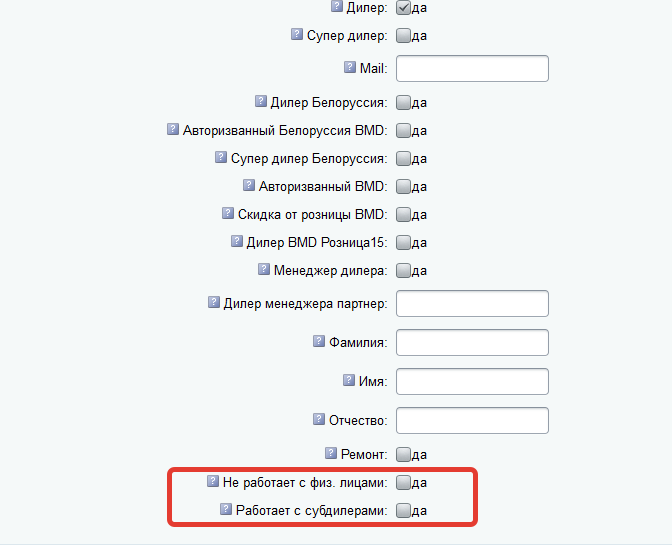Focus the Mail input field
This screenshot has width=672, height=546.
click(473, 68)
